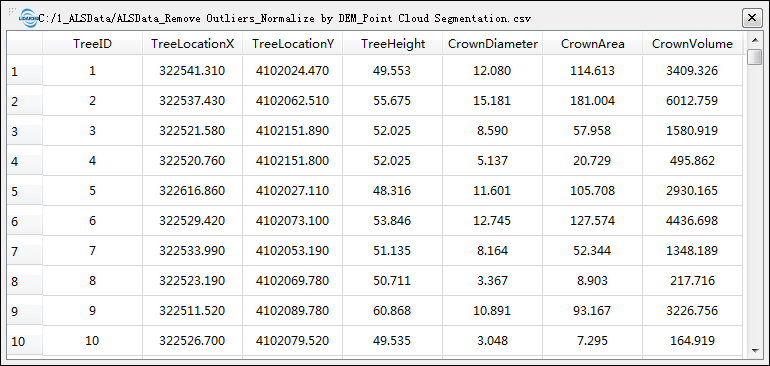The width and height of the screenshot is (770, 366).
Task: Select CrownDiameter cell 8.590
Action: [x=493, y=131]
